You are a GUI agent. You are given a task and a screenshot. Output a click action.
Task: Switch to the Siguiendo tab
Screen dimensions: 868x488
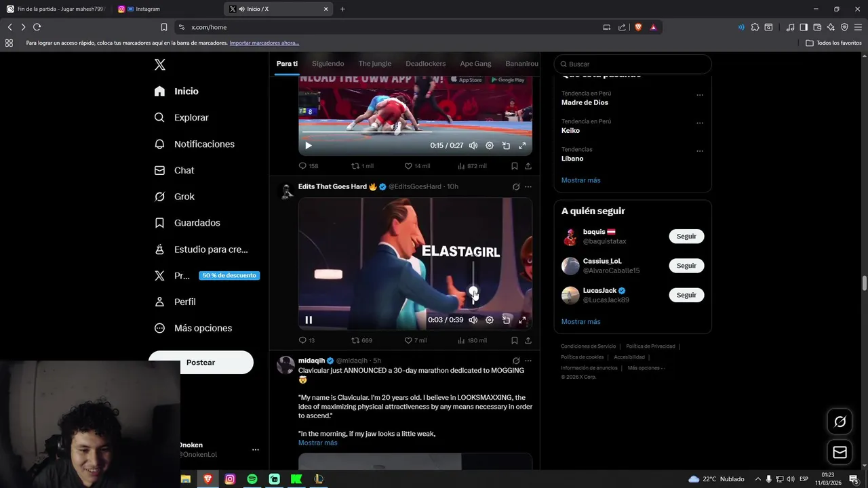[328, 64]
